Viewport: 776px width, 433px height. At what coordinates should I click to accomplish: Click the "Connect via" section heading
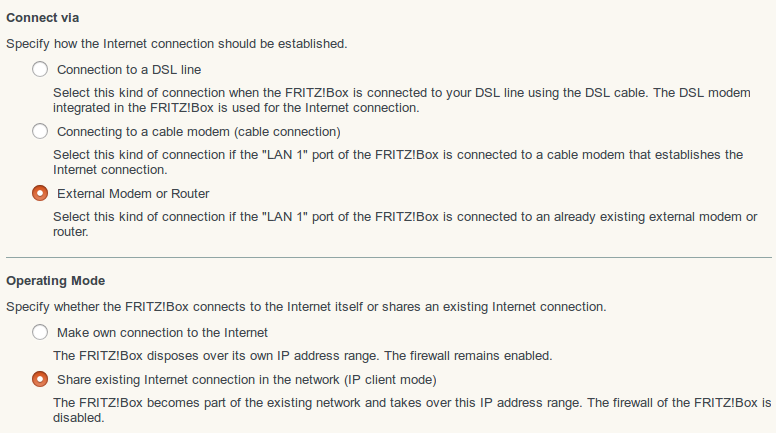pyautogui.click(x=43, y=19)
